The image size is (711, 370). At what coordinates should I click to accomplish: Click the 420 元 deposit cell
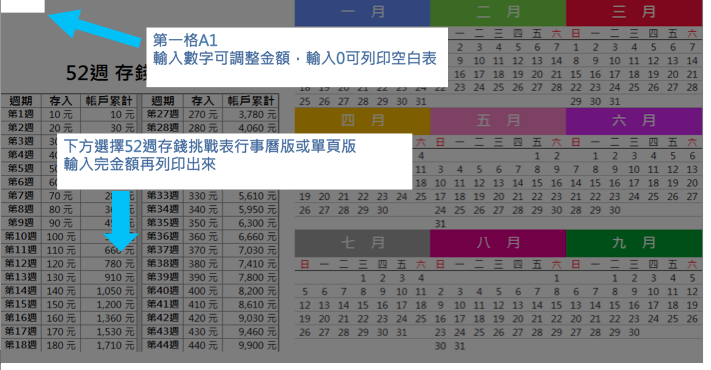(203, 318)
